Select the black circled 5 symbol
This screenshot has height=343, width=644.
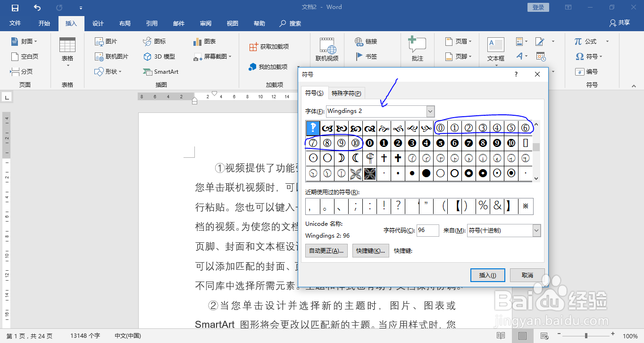(x=440, y=143)
